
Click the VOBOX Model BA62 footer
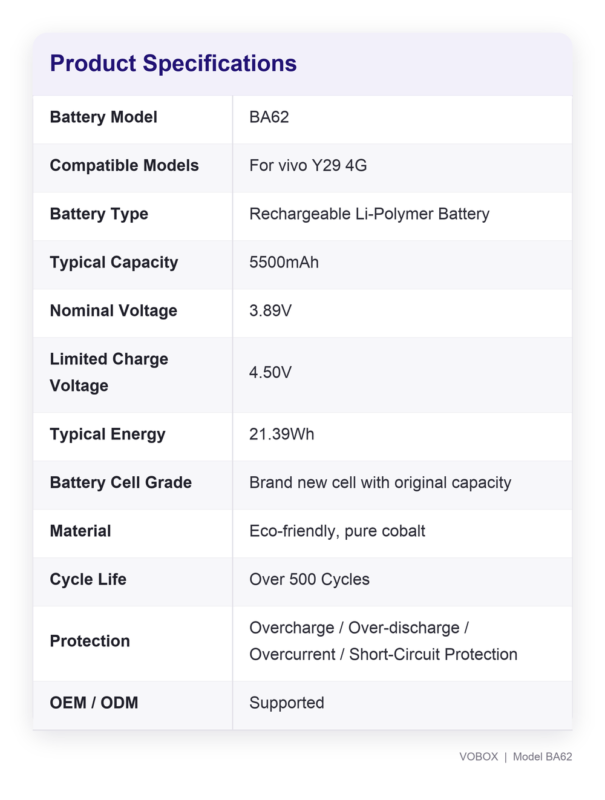(x=515, y=757)
